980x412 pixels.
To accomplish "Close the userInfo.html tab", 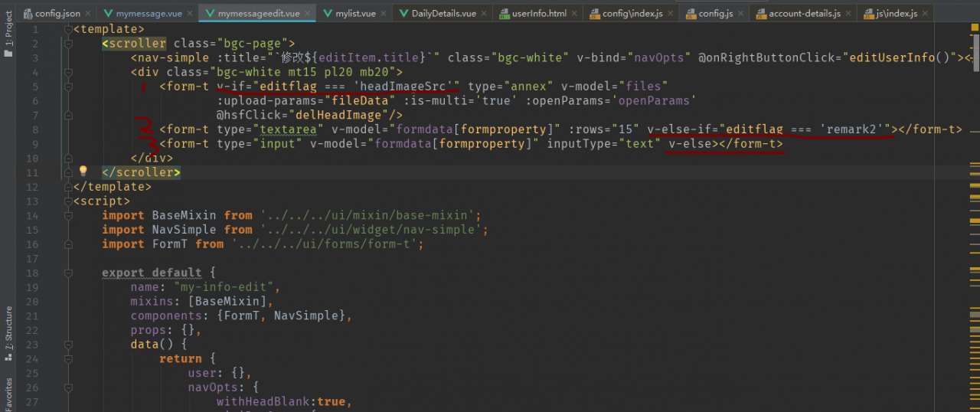I will 576,14.
